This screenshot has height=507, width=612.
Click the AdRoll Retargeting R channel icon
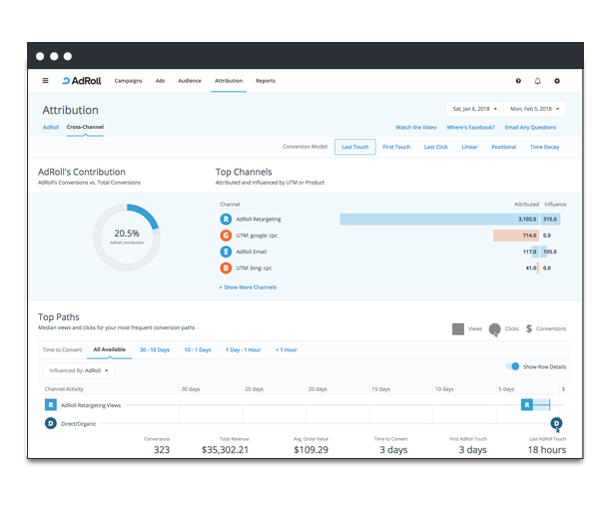point(226,219)
